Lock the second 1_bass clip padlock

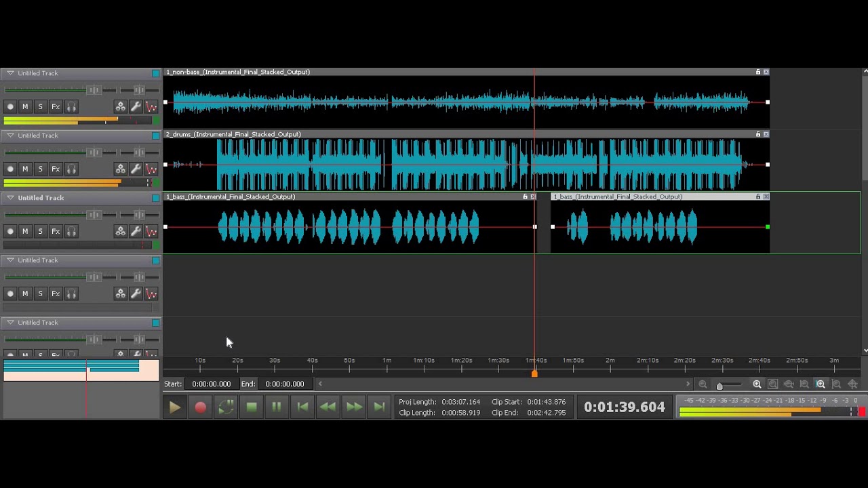(758, 197)
